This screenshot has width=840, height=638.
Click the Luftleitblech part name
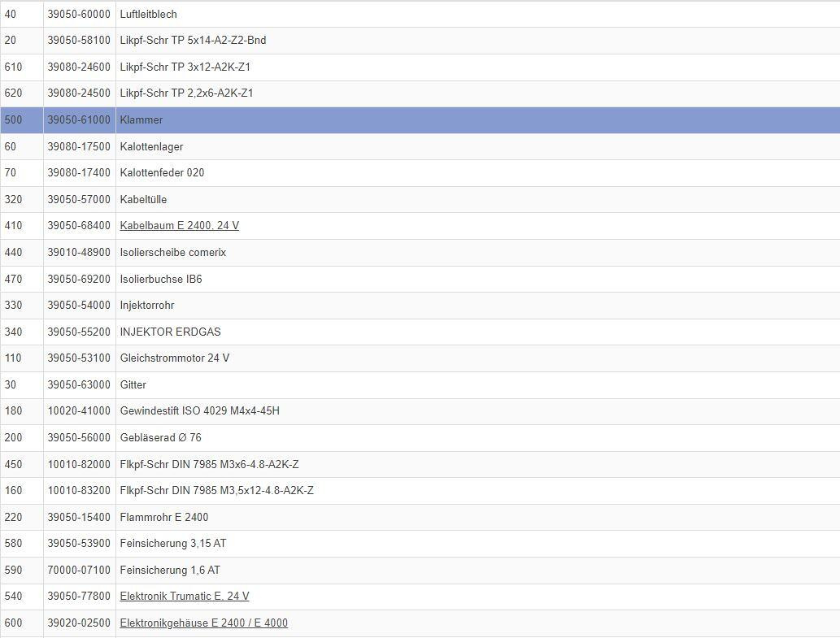click(x=148, y=15)
